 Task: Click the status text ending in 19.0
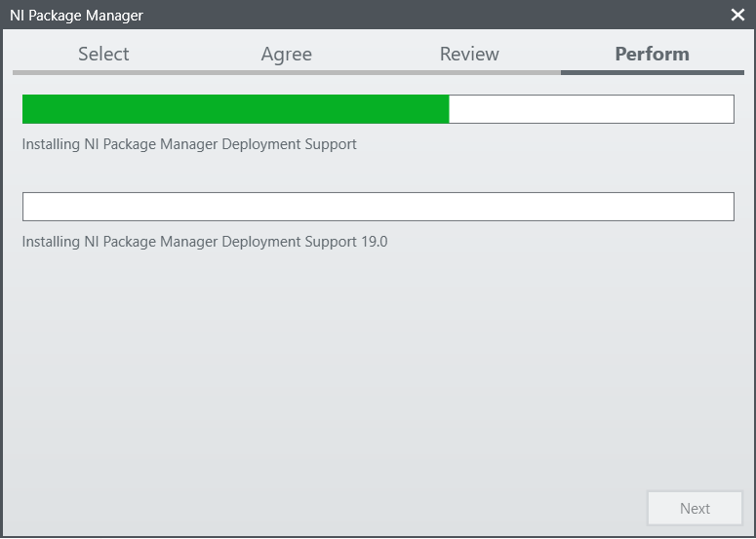coord(204,242)
